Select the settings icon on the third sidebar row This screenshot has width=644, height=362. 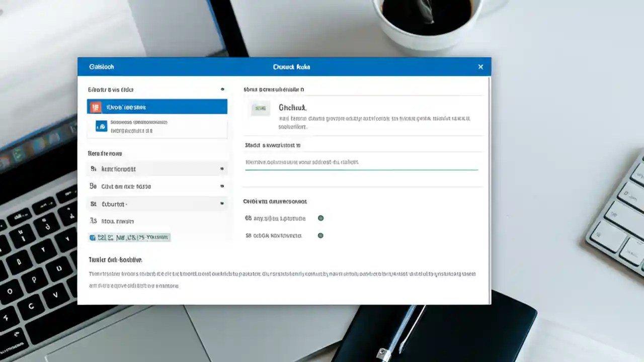93,204
